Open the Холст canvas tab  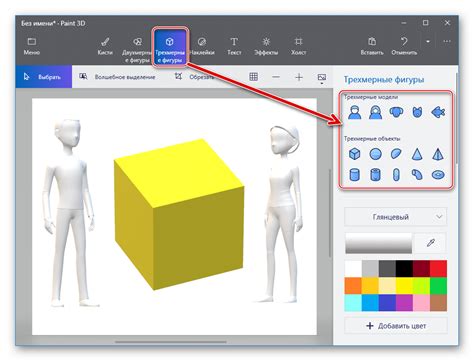pos(298,46)
